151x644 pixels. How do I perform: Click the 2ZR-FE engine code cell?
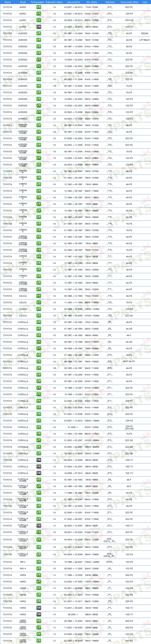click(x=129, y=601)
